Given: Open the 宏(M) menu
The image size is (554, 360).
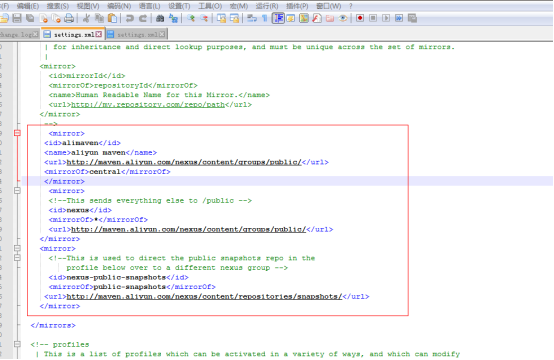Looking at the screenshot, I should [x=239, y=6].
